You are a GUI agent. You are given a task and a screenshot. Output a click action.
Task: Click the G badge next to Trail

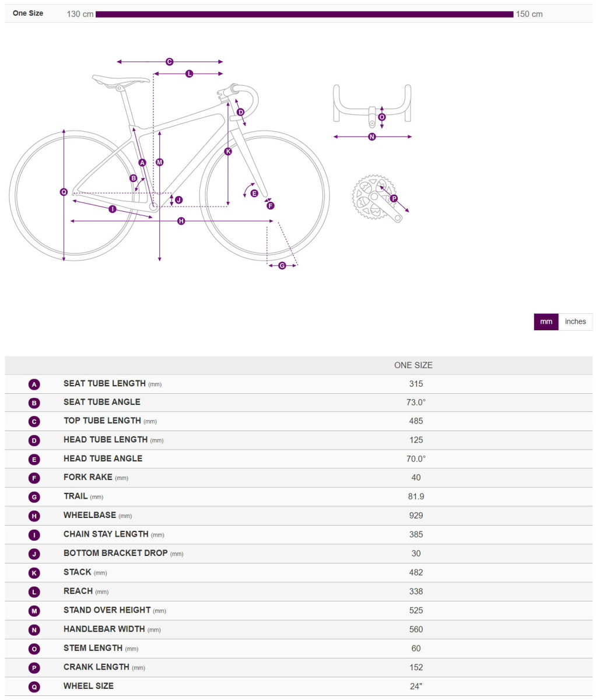tap(34, 497)
